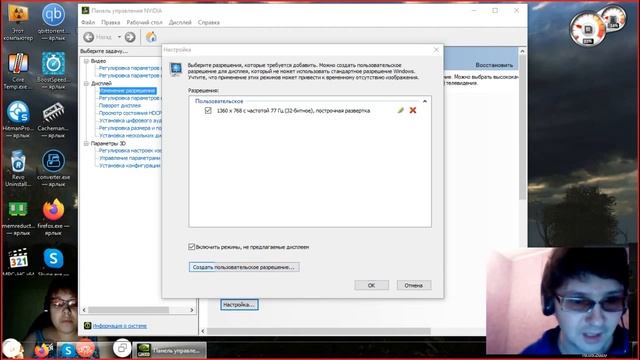Uncheck the 1360 x 768 custom resolution checkbox

208,111
